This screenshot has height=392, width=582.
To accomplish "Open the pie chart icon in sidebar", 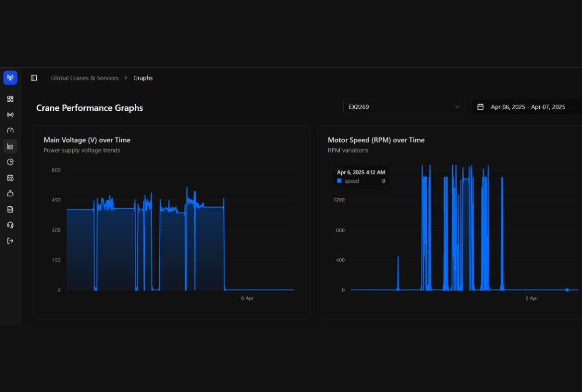I will coord(10,162).
